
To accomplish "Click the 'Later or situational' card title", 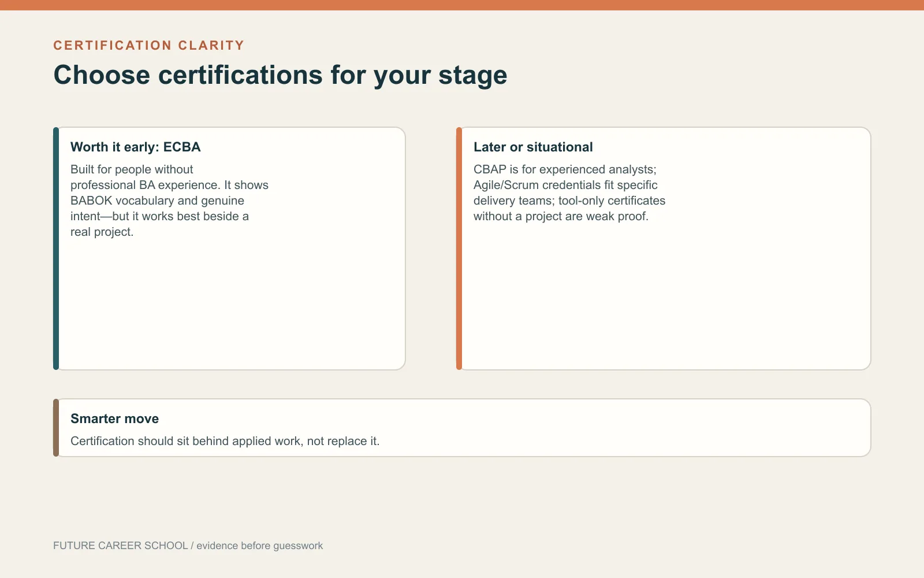I will pyautogui.click(x=533, y=147).
